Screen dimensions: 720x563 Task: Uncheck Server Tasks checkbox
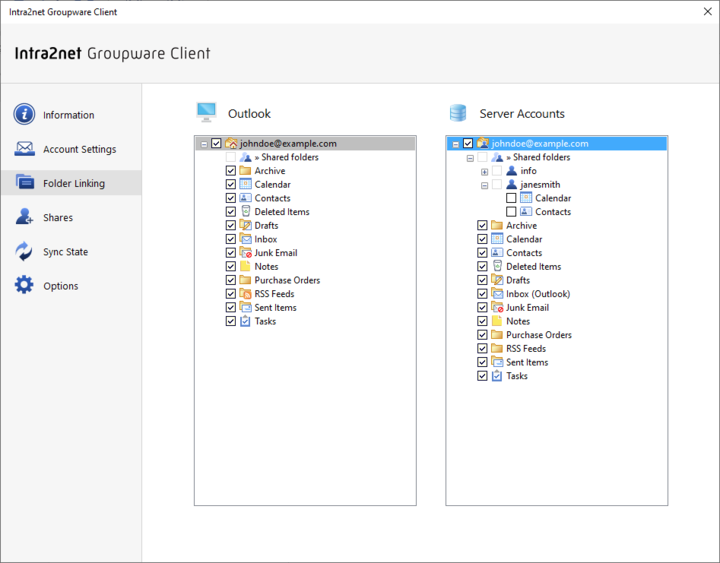tap(482, 376)
